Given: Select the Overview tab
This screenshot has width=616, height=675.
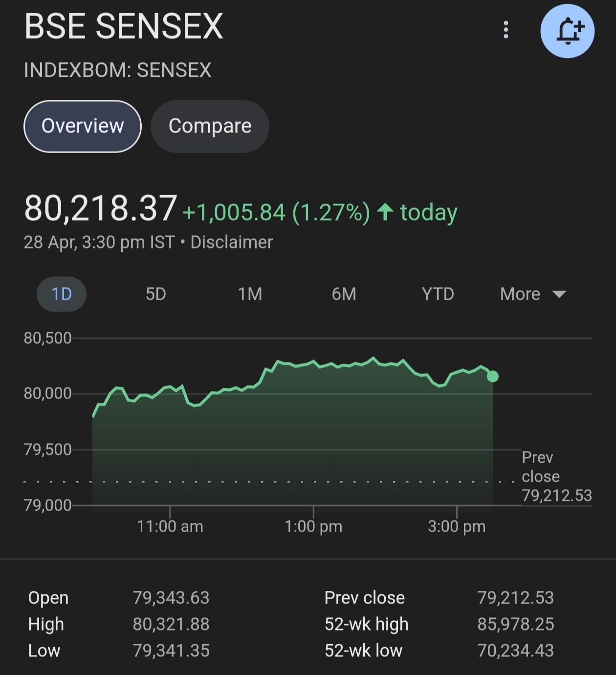Looking at the screenshot, I should 83,126.
